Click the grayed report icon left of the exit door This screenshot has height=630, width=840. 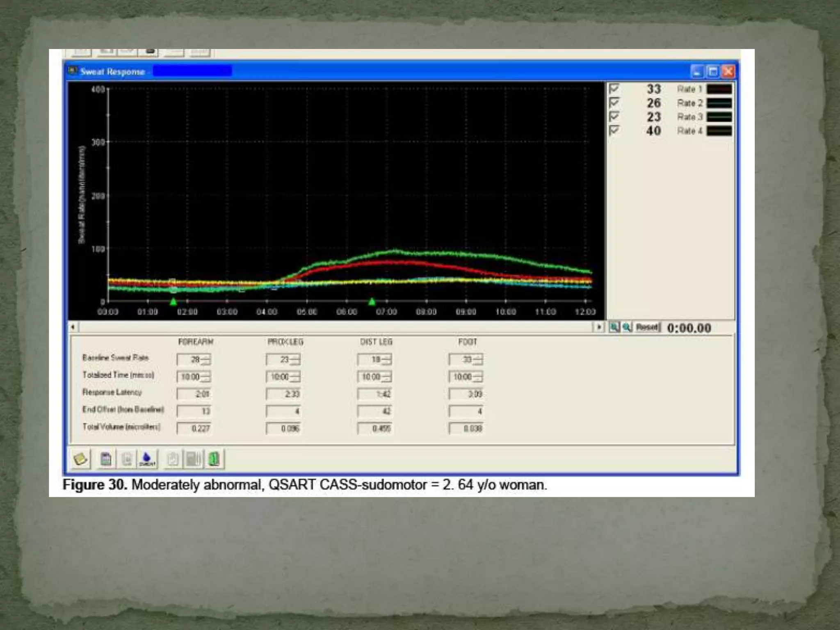click(193, 459)
